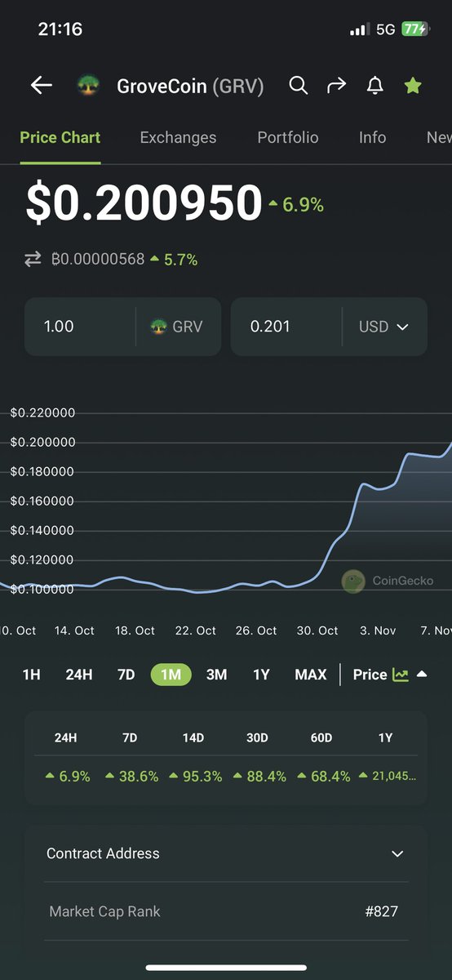
Task: Tap the cellular signal bars
Action: (x=360, y=29)
